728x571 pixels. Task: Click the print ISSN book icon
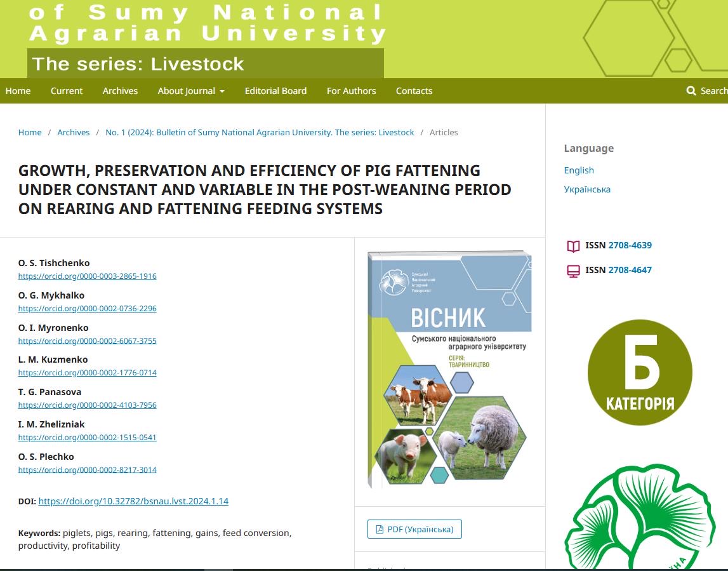[x=573, y=246]
